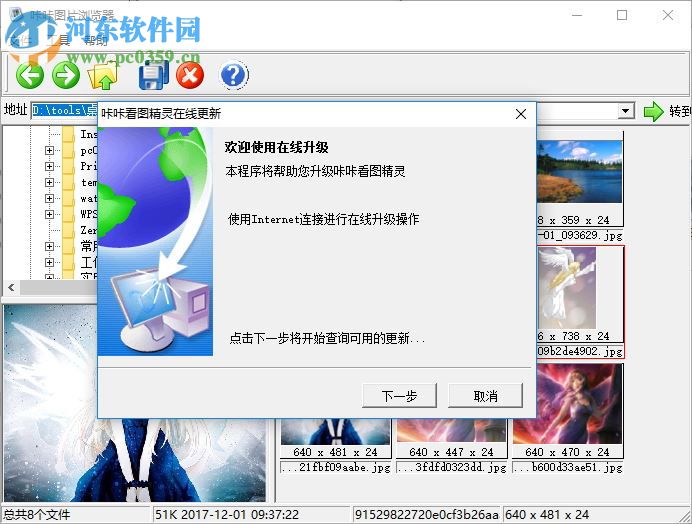Click text 点击下一步将开始查询可用的更新

pyautogui.click(x=327, y=339)
